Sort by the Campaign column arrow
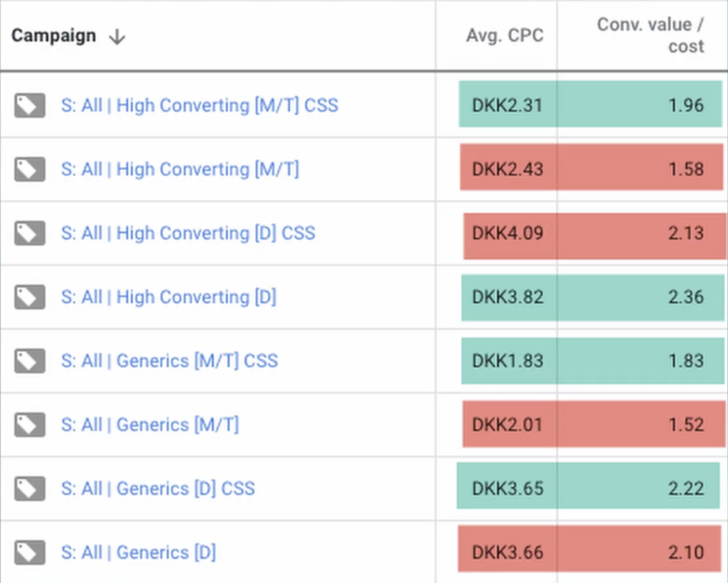Image resolution: width=728 pixels, height=583 pixels. tap(117, 37)
